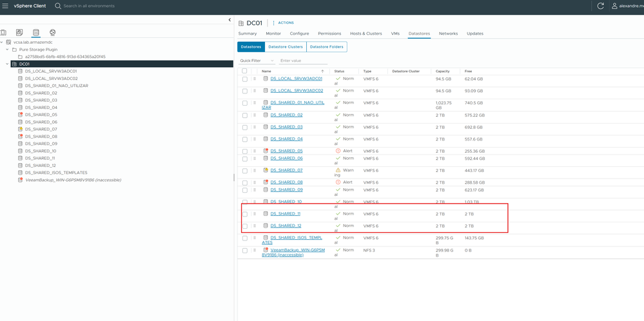Collapse the navigator panel arrow
Image resolution: width=644 pixels, height=321 pixels.
(229, 20)
